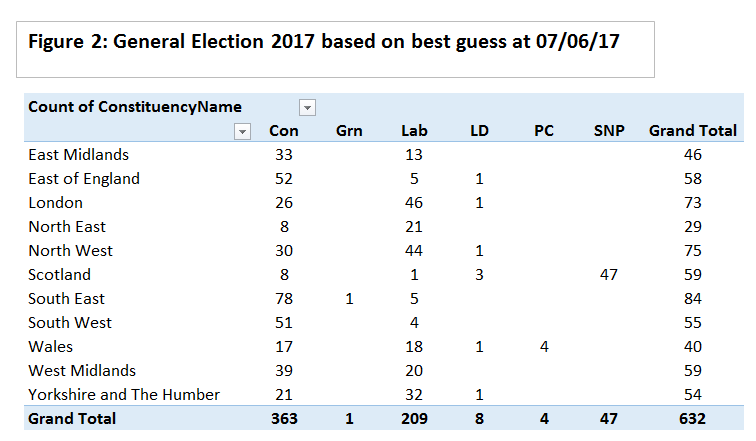Click the Yorkshire and The Humber row
756x441 pixels.
(124, 395)
